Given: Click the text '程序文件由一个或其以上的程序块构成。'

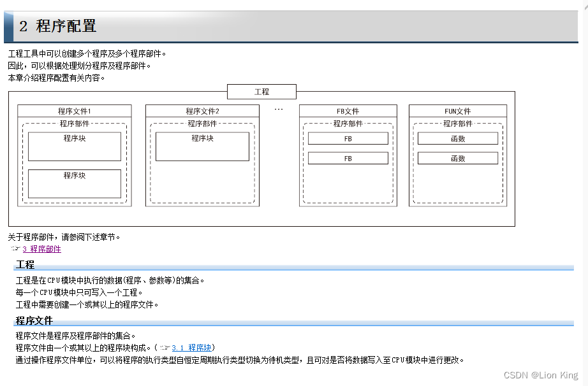Looking at the screenshot, I should point(84,348).
